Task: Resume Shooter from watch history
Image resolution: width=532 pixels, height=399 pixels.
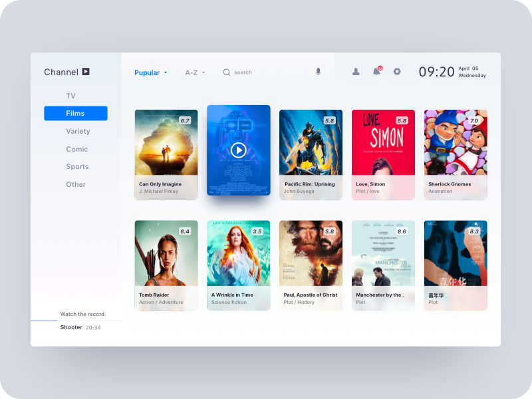Action: (x=72, y=327)
